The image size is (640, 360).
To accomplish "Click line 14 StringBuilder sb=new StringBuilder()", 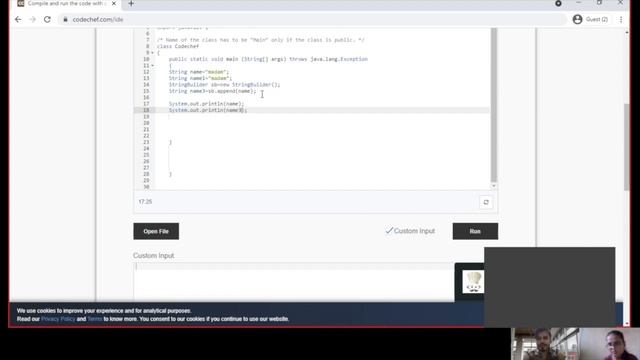I will [224, 84].
